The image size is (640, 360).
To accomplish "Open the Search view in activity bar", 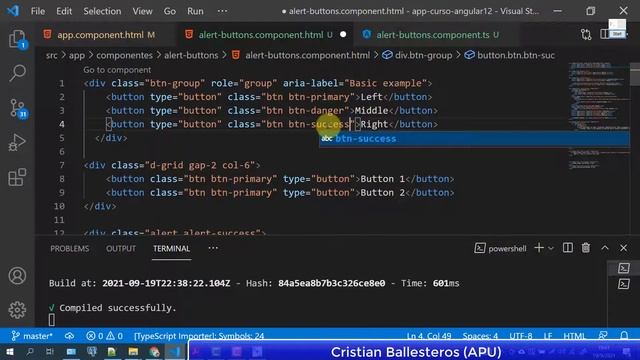I will click(x=17, y=73).
